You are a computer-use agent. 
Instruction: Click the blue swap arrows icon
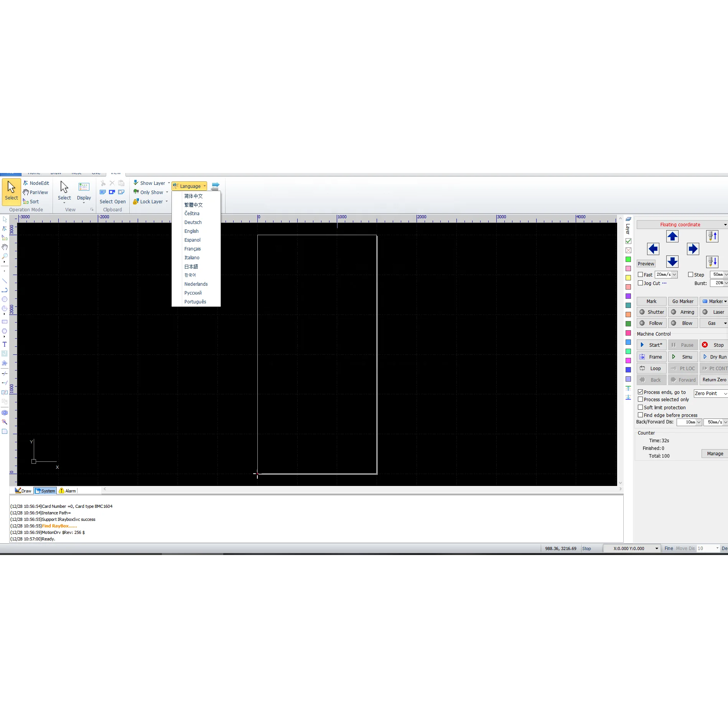216,186
